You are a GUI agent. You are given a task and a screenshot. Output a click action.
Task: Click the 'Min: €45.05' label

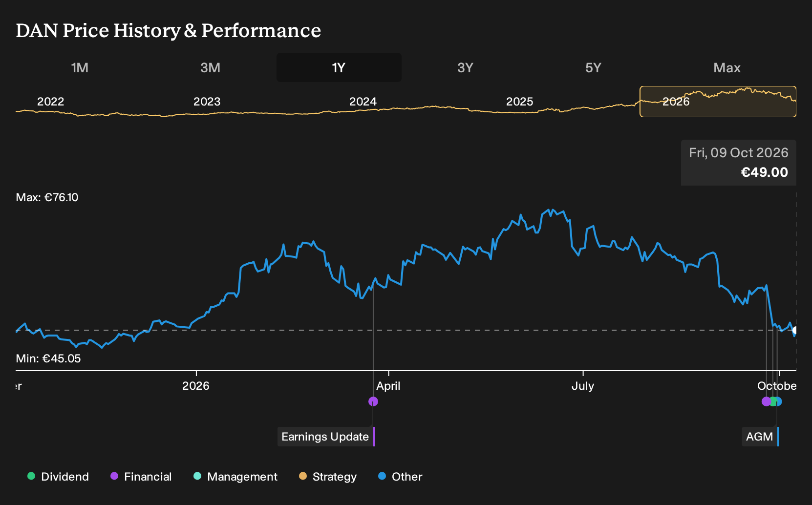pyautogui.click(x=48, y=358)
